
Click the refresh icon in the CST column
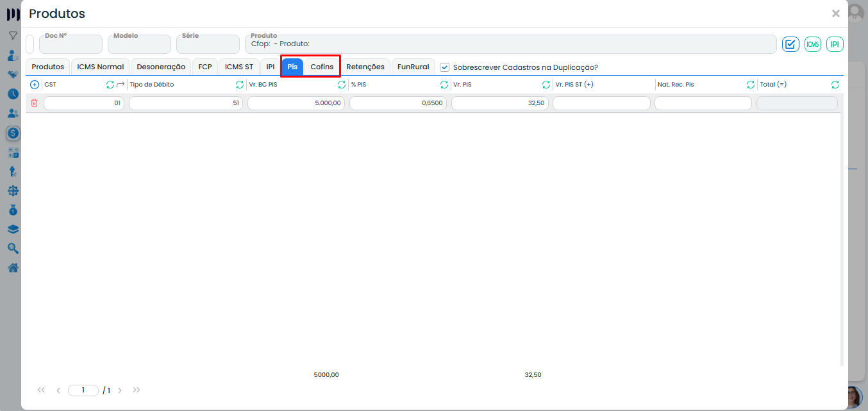coord(110,85)
